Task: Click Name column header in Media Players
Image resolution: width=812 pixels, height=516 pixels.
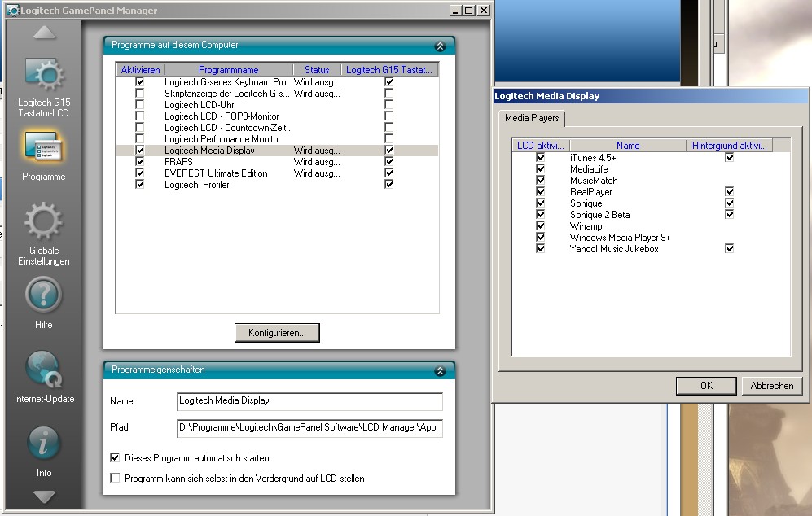Action: (x=628, y=146)
